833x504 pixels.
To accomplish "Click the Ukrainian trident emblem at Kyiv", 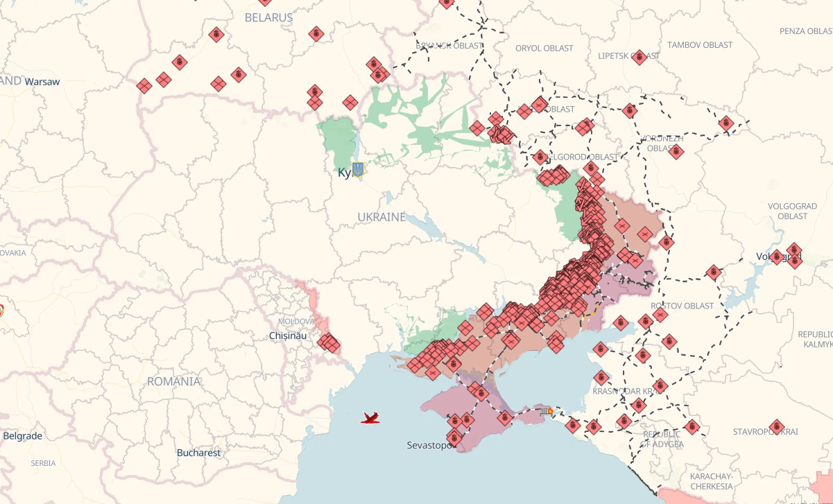I will coord(358,168).
